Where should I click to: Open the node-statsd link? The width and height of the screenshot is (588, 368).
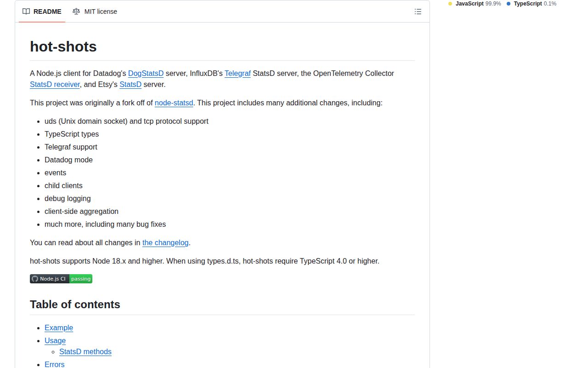click(174, 103)
